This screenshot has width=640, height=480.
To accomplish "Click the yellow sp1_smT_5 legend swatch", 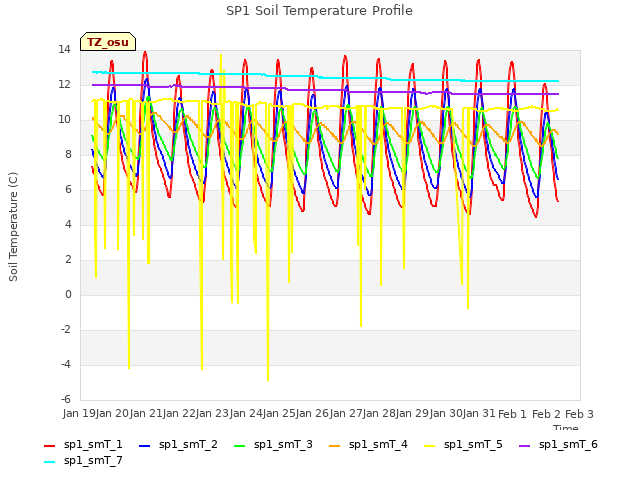I will pyautogui.click(x=429, y=446).
